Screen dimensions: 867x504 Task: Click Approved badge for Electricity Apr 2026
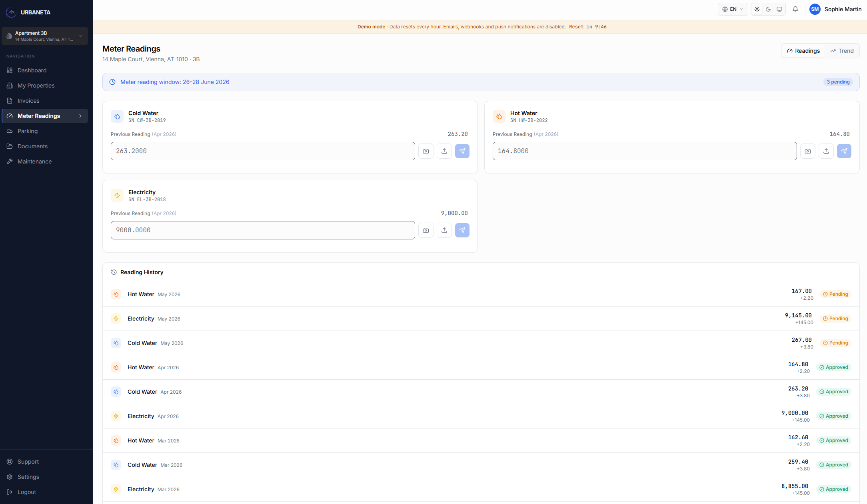(834, 416)
